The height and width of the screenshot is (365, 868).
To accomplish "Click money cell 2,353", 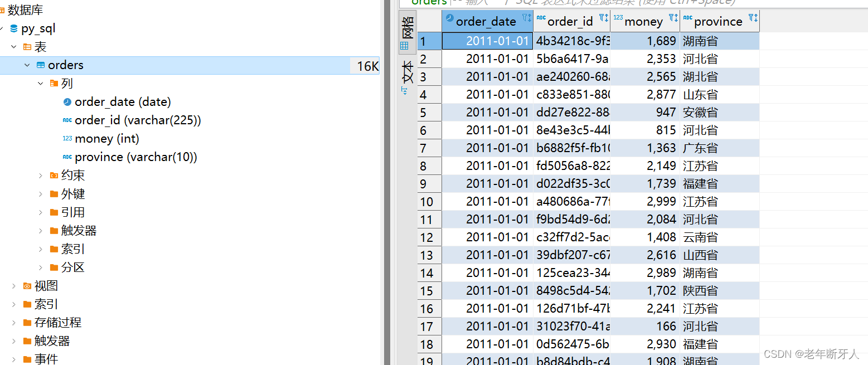I will (645, 59).
